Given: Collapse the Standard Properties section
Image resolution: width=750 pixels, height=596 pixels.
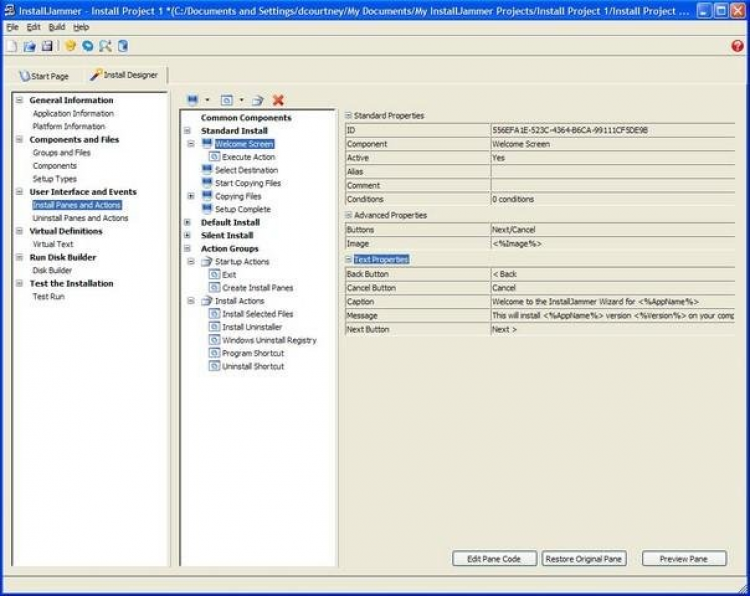Looking at the screenshot, I should (348, 115).
